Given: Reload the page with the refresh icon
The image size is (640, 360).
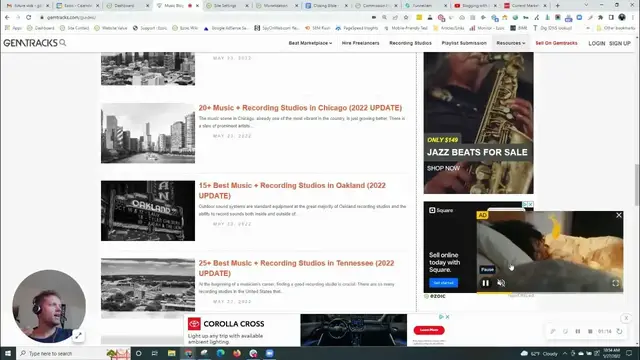Looking at the screenshot, I should coord(29,18).
